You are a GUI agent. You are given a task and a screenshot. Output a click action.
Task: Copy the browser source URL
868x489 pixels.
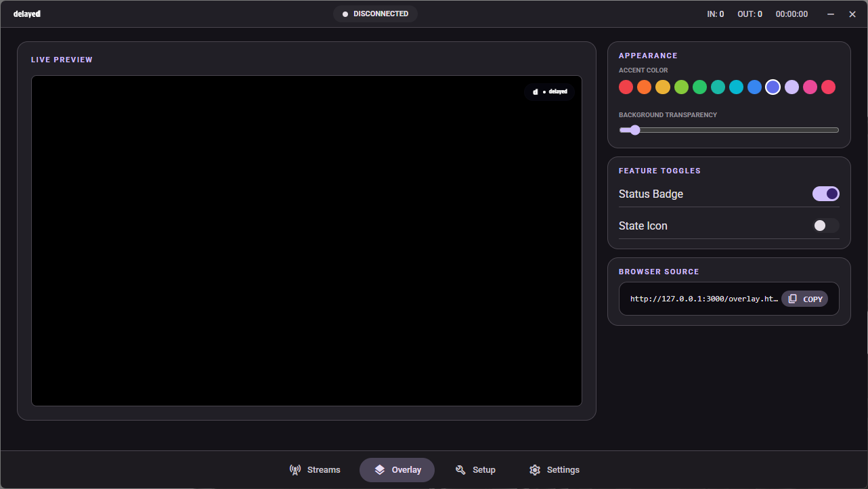[x=804, y=299]
